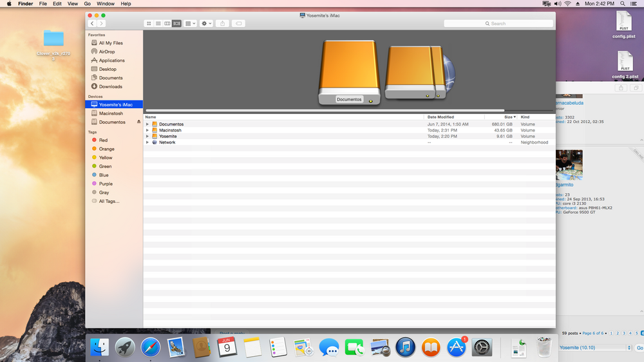Viewport: 644px width, 362px height.
Task: Expand the Network row disclosure triangle
Action: pos(147,142)
